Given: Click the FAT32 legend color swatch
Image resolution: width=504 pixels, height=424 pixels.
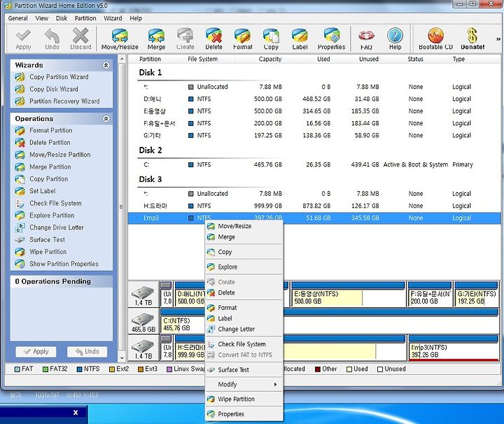Looking at the screenshot, I should [x=45, y=369].
